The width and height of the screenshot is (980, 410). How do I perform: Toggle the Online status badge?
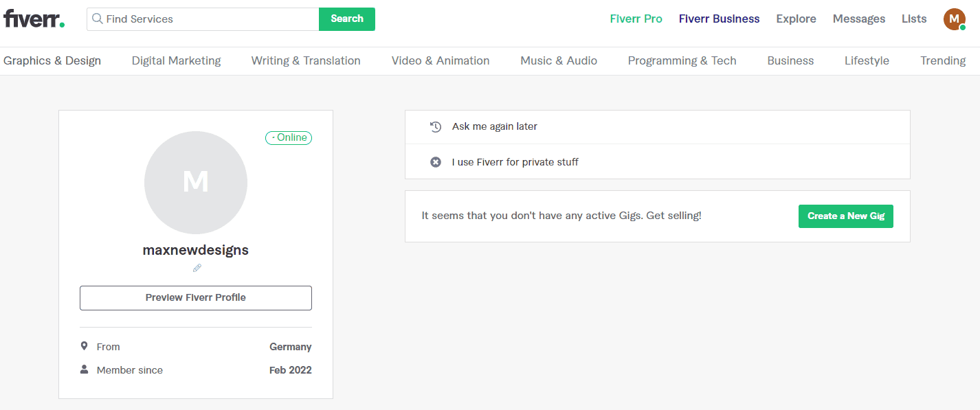coord(289,138)
